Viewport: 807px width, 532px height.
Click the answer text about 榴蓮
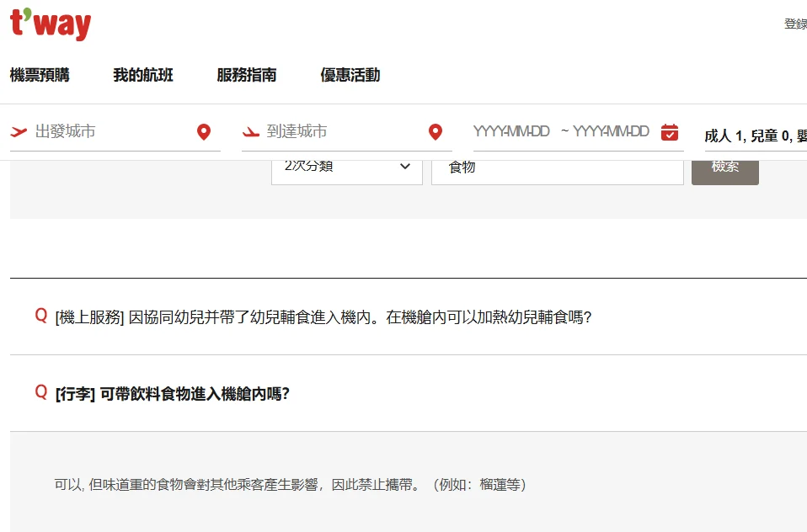pos(291,485)
